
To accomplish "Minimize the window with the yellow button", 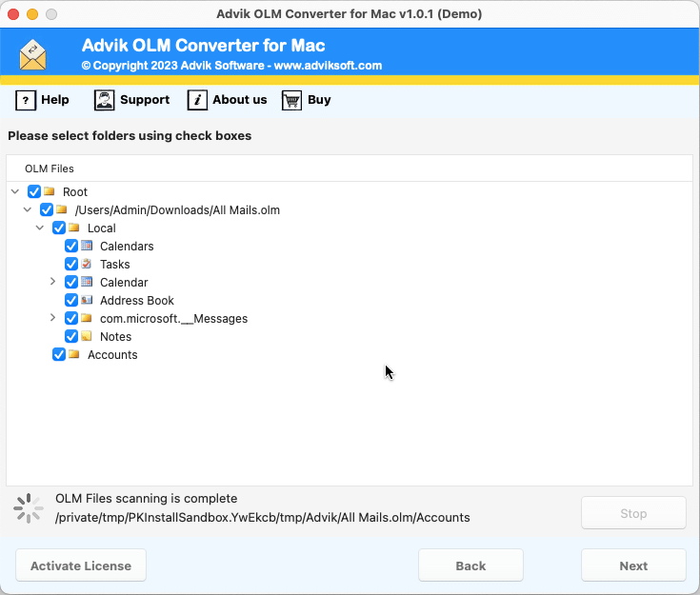I will click(32, 14).
